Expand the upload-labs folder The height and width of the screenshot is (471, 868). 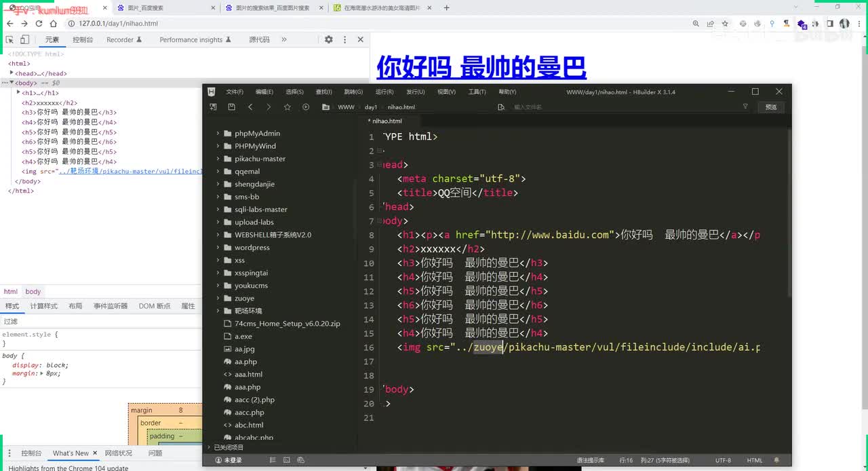[x=218, y=223]
